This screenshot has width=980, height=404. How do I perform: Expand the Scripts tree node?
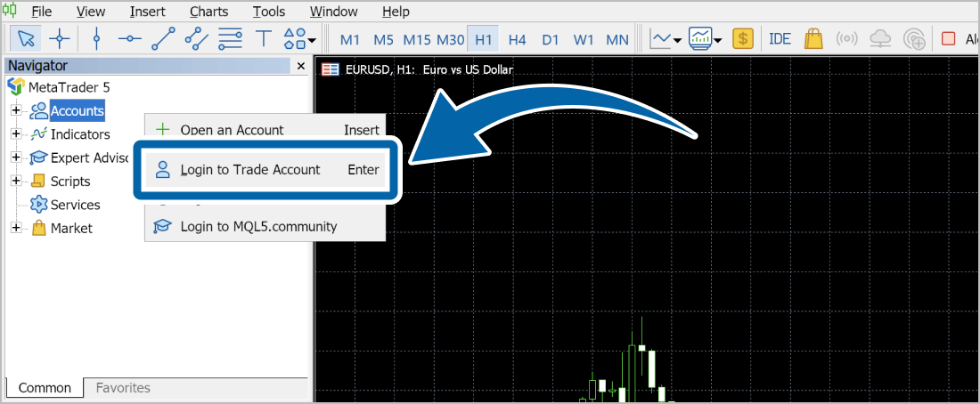point(16,181)
